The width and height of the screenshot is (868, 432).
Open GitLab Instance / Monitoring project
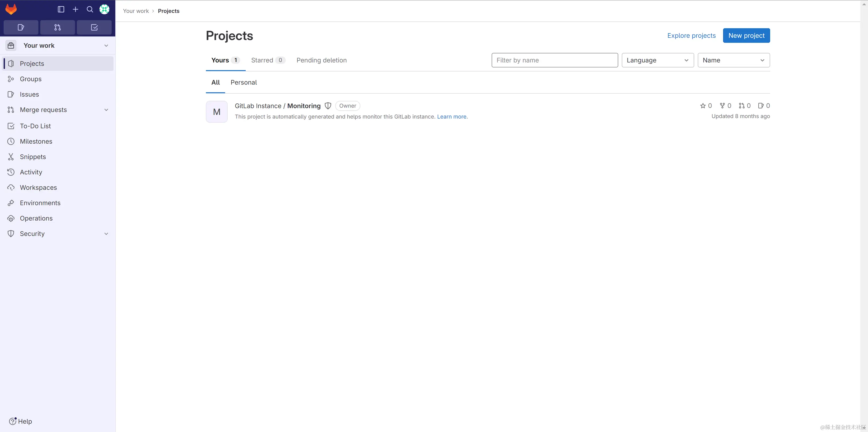pyautogui.click(x=278, y=106)
